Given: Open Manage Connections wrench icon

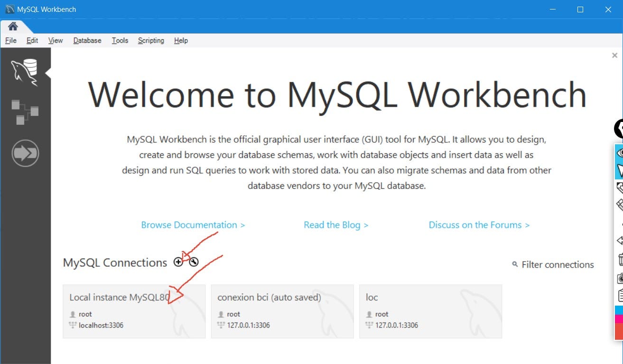Looking at the screenshot, I should 194,261.
